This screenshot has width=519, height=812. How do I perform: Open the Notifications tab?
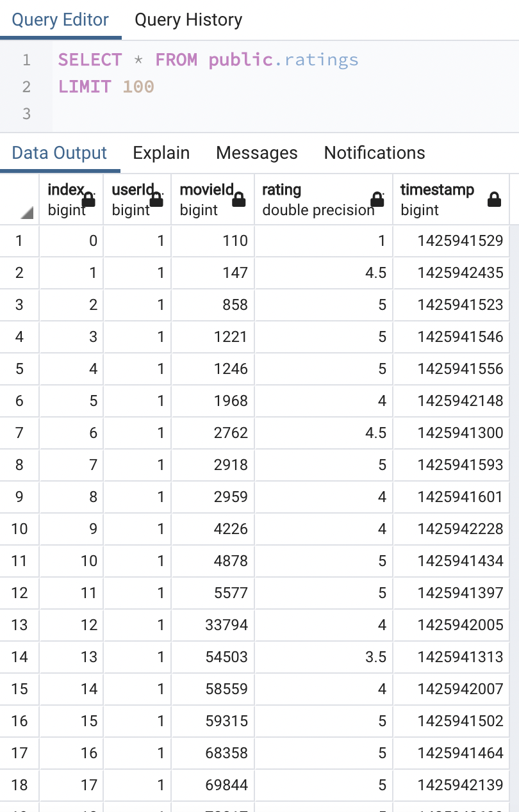(374, 153)
